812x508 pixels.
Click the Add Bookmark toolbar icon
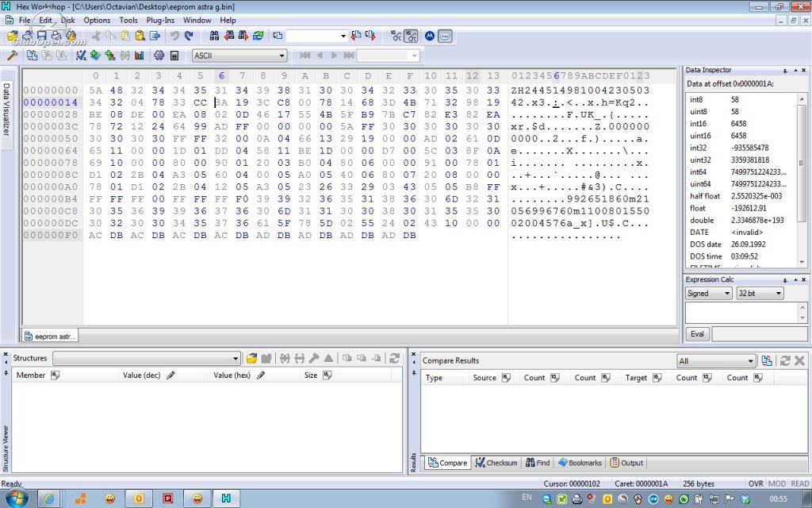[95, 56]
